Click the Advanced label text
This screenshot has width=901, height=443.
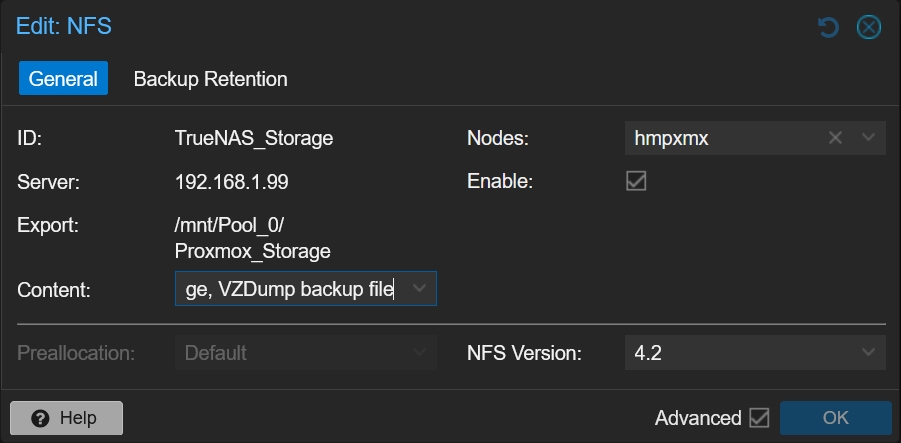(698, 418)
